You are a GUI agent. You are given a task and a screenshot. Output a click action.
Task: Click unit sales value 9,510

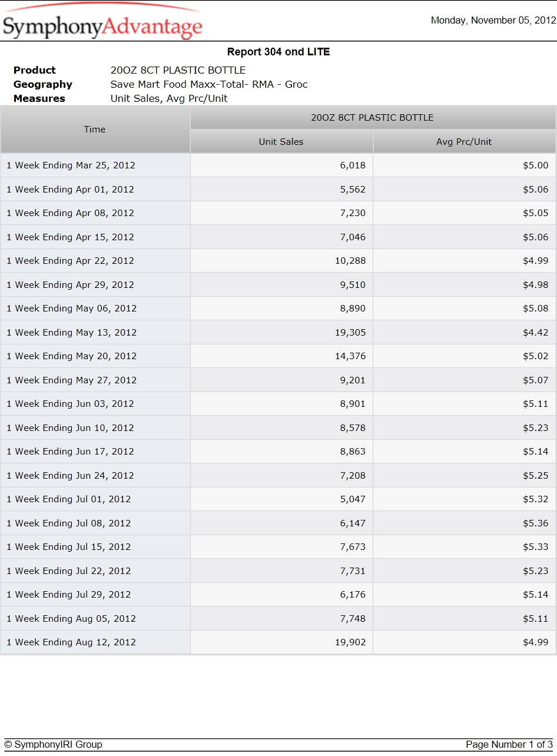pyautogui.click(x=353, y=285)
